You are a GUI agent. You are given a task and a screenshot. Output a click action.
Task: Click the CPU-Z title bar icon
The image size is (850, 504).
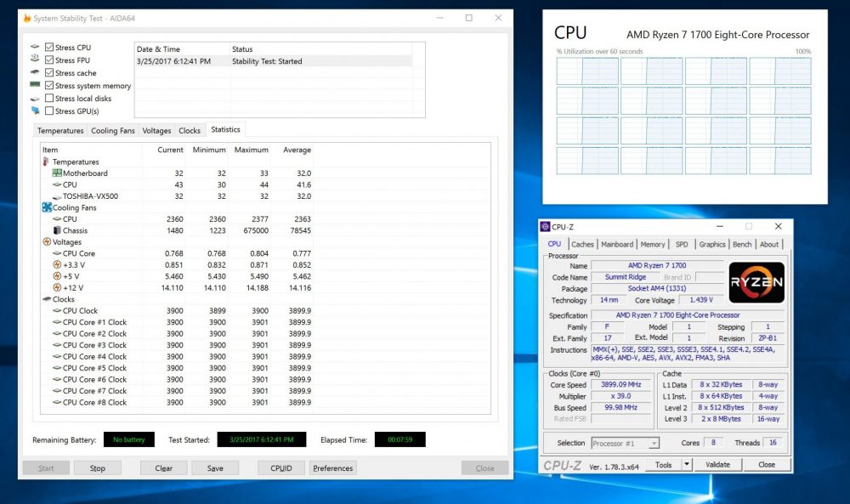546,227
